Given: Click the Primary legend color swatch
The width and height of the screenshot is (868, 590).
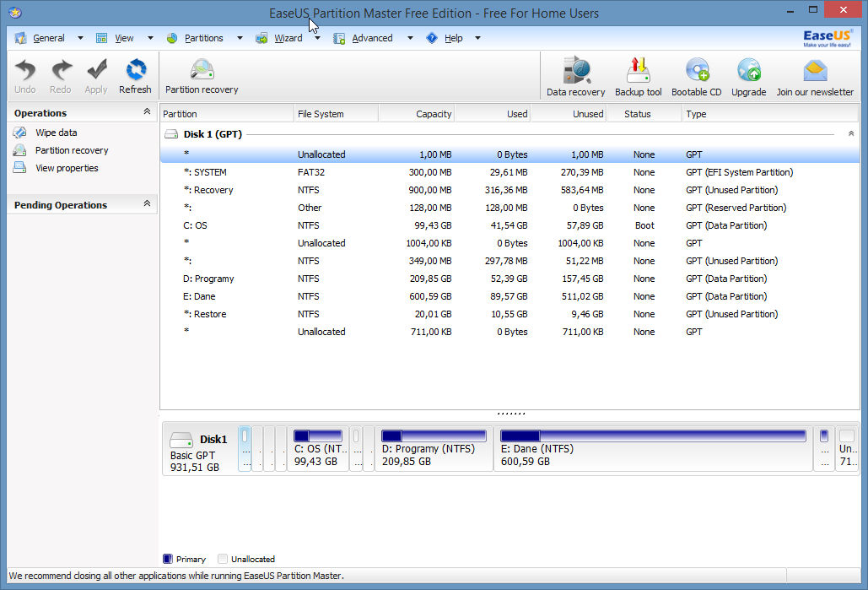Looking at the screenshot, I should coord(167,559).
